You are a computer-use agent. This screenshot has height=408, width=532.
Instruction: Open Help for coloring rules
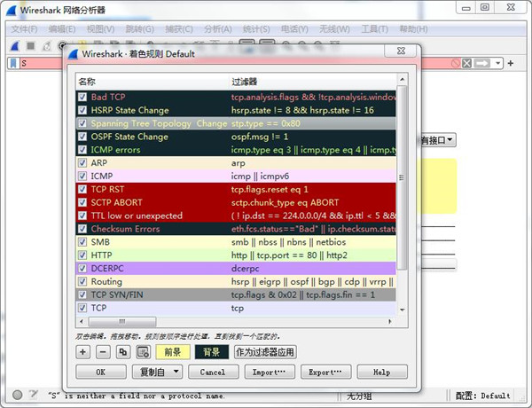tap(382, 372)
